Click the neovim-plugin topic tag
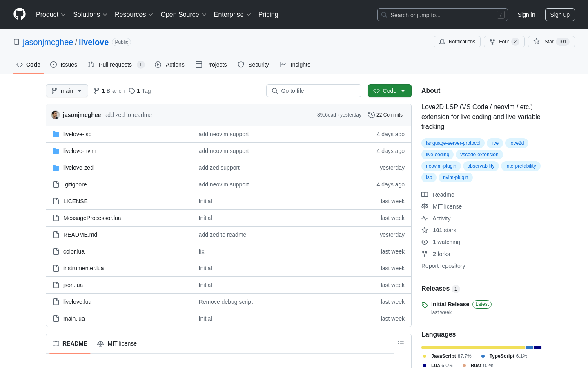This screenshot has height=368, width=588. click(441, 166)
